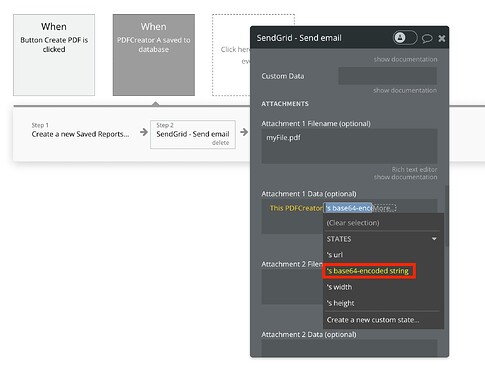Collapse the STATES section arrow

434,239
